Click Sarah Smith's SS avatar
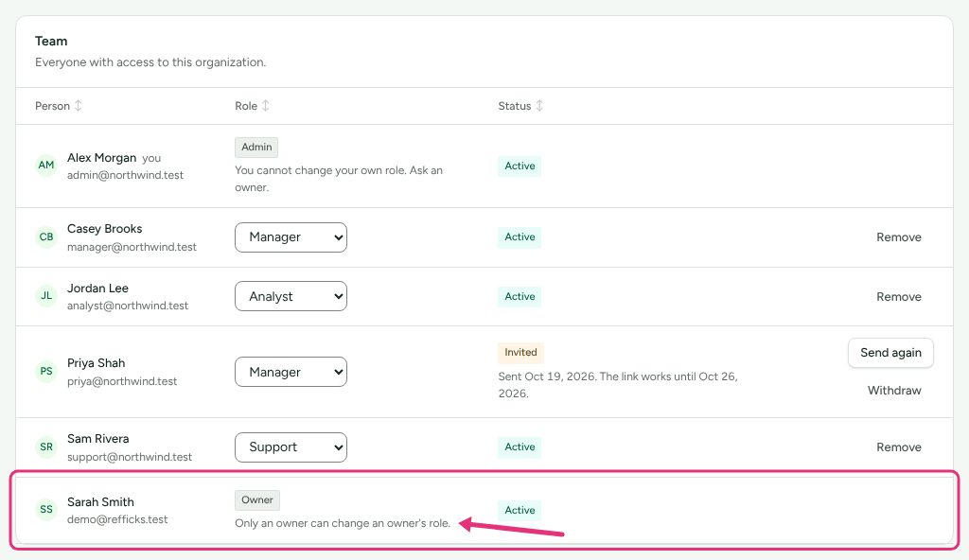The height and width of the screenshot is (560, 969). 46,509
